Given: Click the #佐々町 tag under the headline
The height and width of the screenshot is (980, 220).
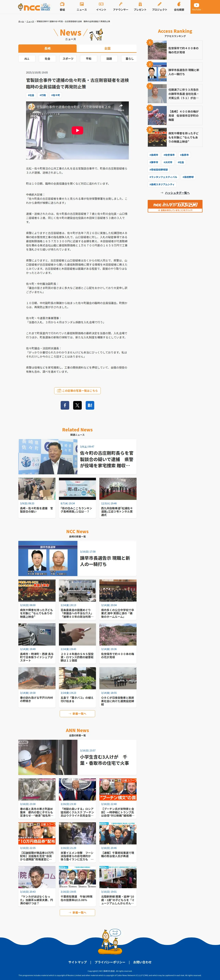Looking at the screenshot, I should [x=56, y=95].
